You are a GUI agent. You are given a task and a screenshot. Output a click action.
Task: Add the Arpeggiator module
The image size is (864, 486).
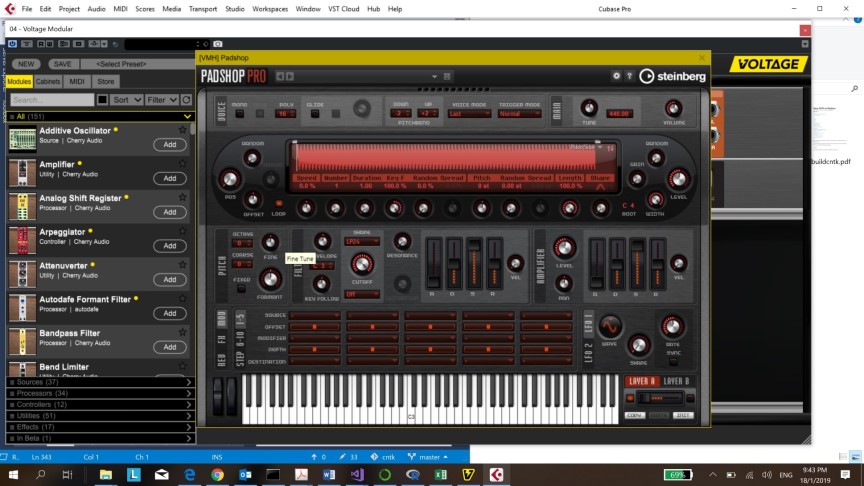170,246
